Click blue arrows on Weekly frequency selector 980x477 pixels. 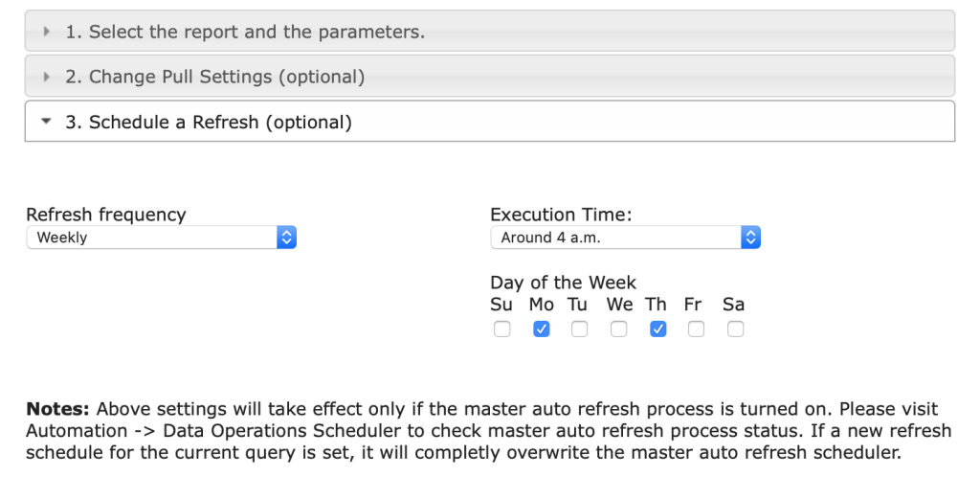point(286,238)
